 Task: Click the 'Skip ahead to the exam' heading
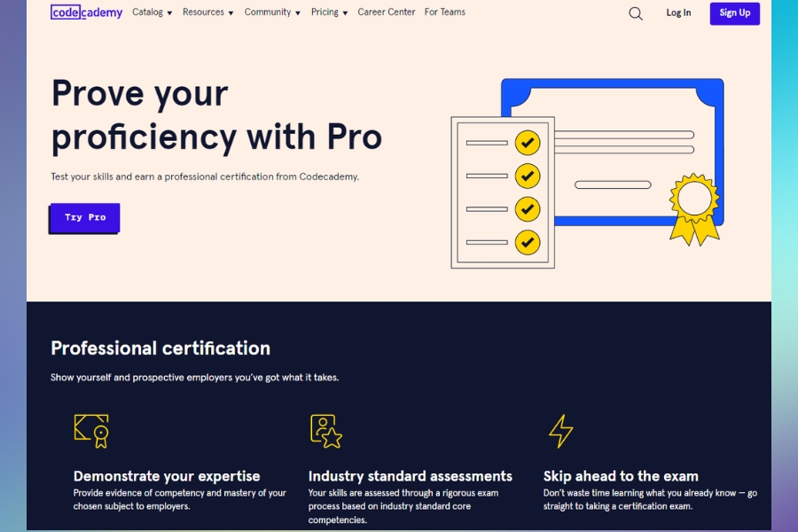621,476
